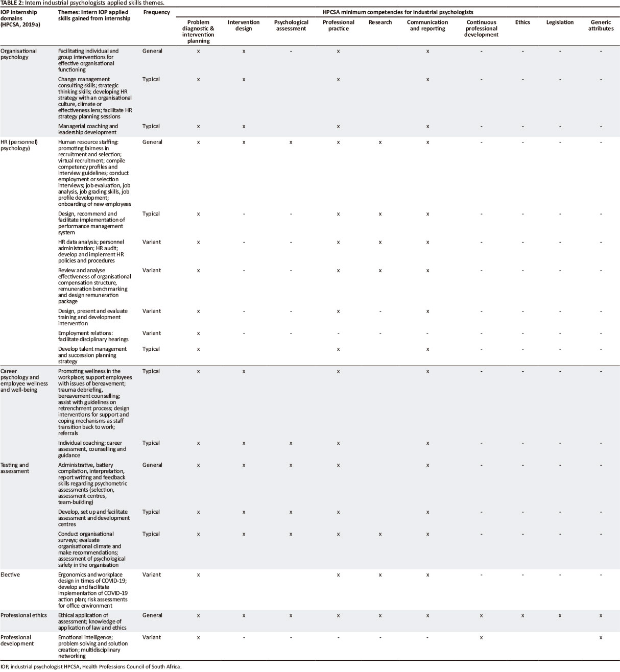This screenshot has height=672, width=620.
Task: Click the 'Elective' domain row label
Action: 10,574
